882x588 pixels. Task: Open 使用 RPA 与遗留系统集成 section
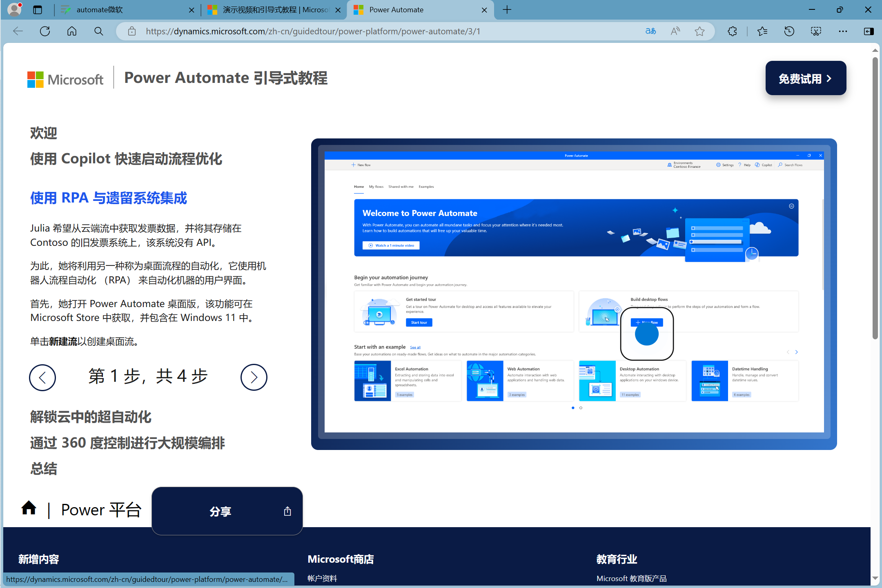pos(109,198)
